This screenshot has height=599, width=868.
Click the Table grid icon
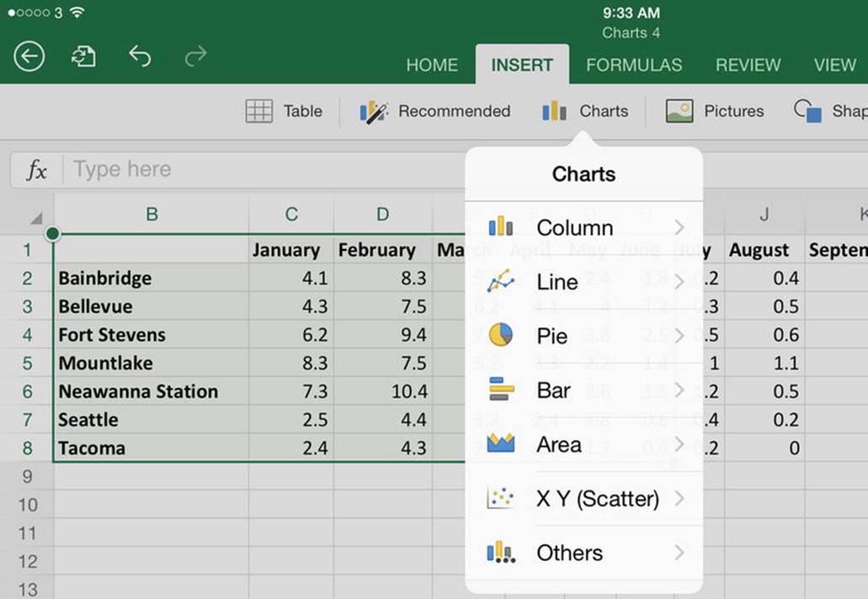click(x=259, y=111)
